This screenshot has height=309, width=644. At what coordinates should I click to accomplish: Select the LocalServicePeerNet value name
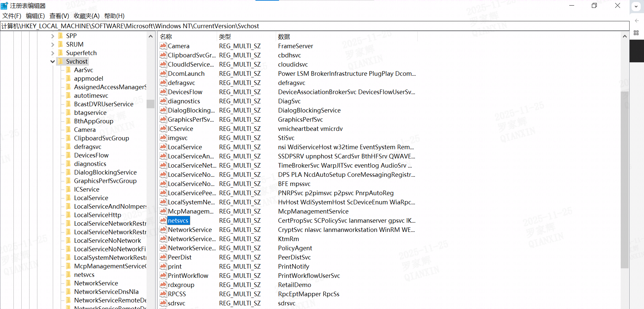192,193
